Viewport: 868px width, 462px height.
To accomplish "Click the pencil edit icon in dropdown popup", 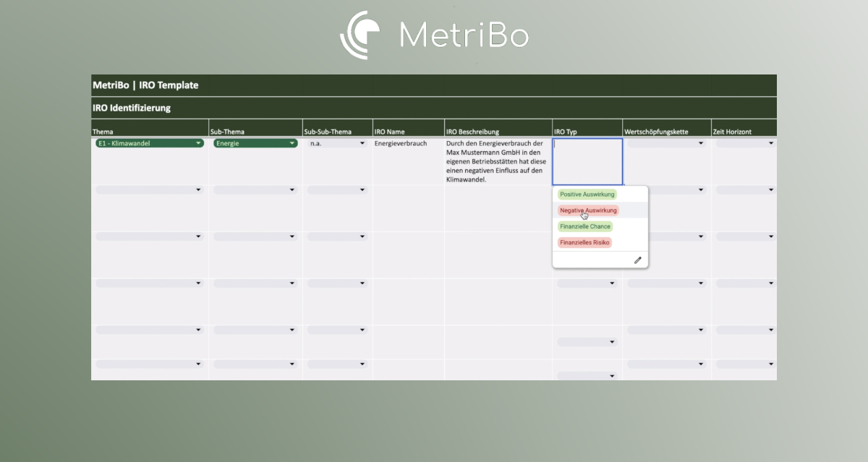I will pyautogui.click(x=637, y=260).
